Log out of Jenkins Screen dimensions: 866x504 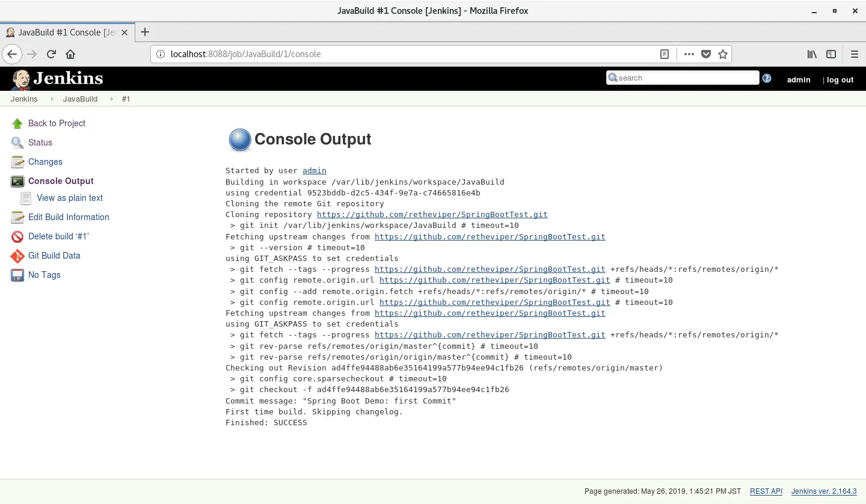(x=840, y=79)
